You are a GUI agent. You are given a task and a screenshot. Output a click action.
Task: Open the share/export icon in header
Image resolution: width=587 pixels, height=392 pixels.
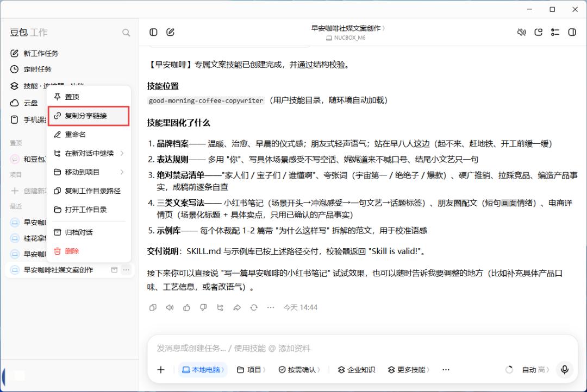pos(538,32)
